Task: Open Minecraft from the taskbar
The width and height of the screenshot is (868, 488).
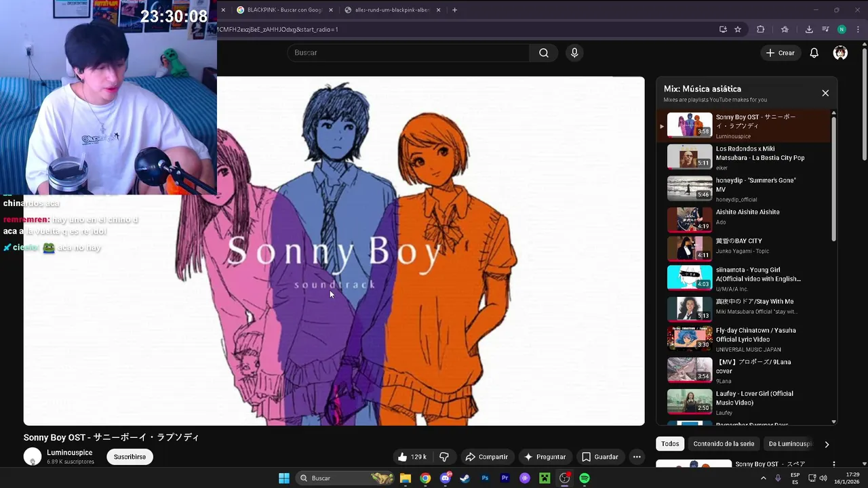Action: 545,478
